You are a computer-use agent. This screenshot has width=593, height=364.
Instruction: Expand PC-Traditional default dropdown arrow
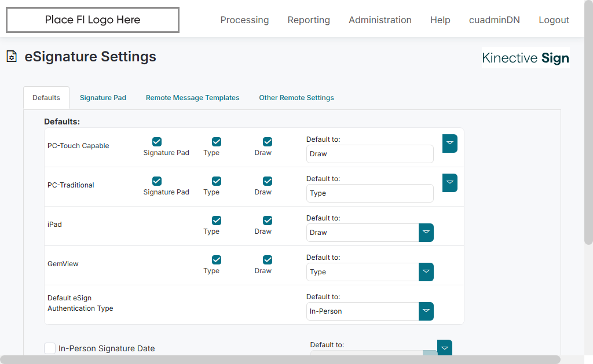pos(449,183)
